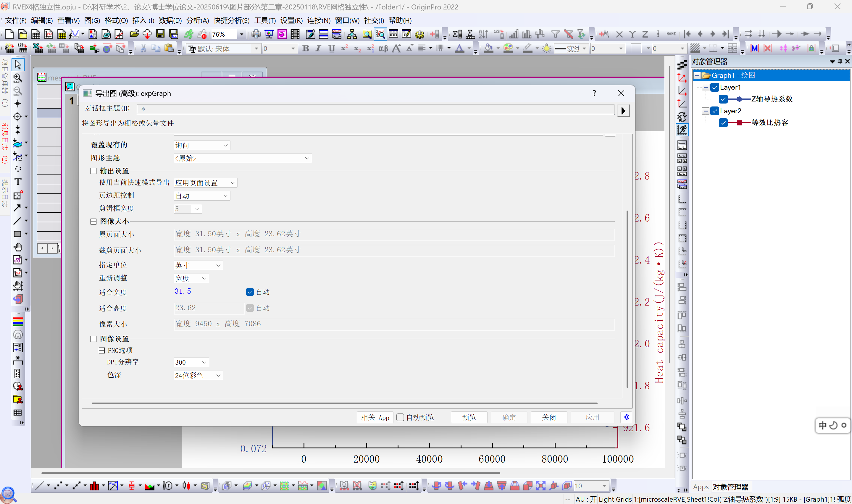This screenshot has height=504, width=852.
Task: Open the 图形主题 dropdown
Action: pos(307,158)
